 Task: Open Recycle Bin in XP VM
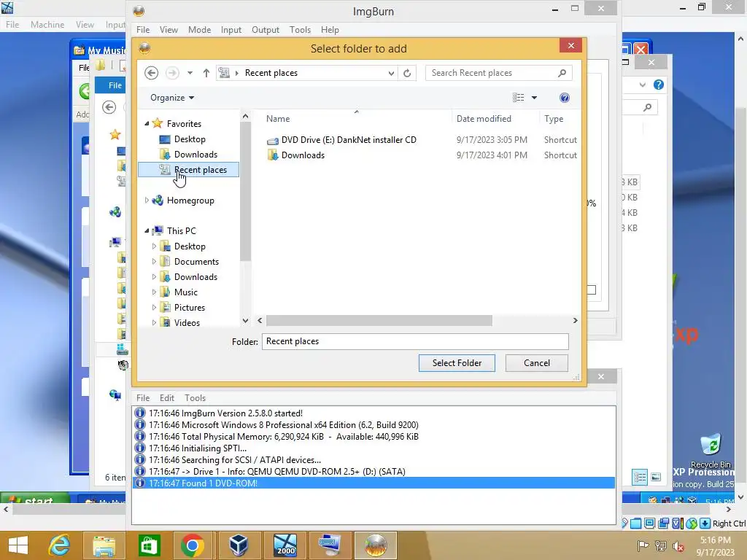tap(711, 451)
